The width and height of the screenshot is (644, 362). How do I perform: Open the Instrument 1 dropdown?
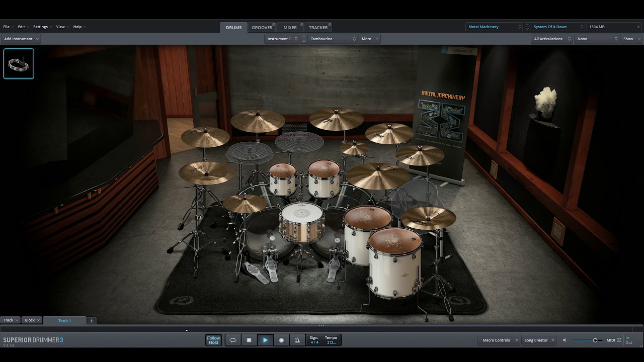pyautogui.click(x=282, y=39)
